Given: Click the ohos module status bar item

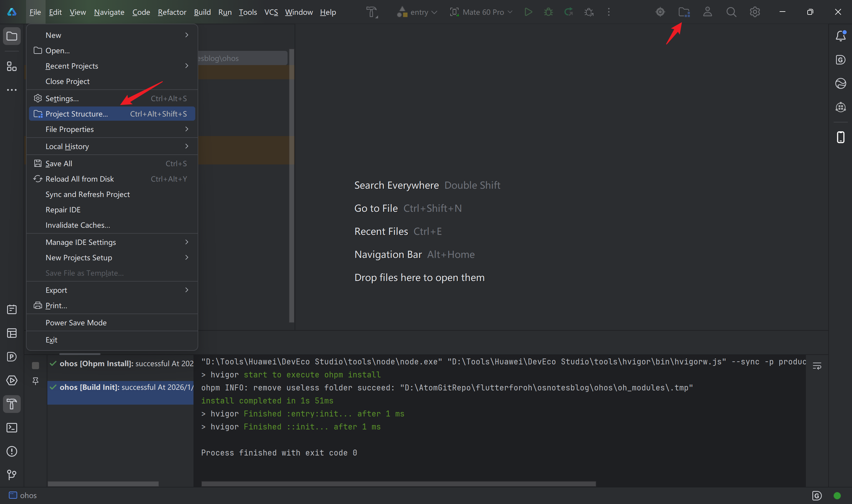Looking at the screenshot, I should [x=23, y=495].
